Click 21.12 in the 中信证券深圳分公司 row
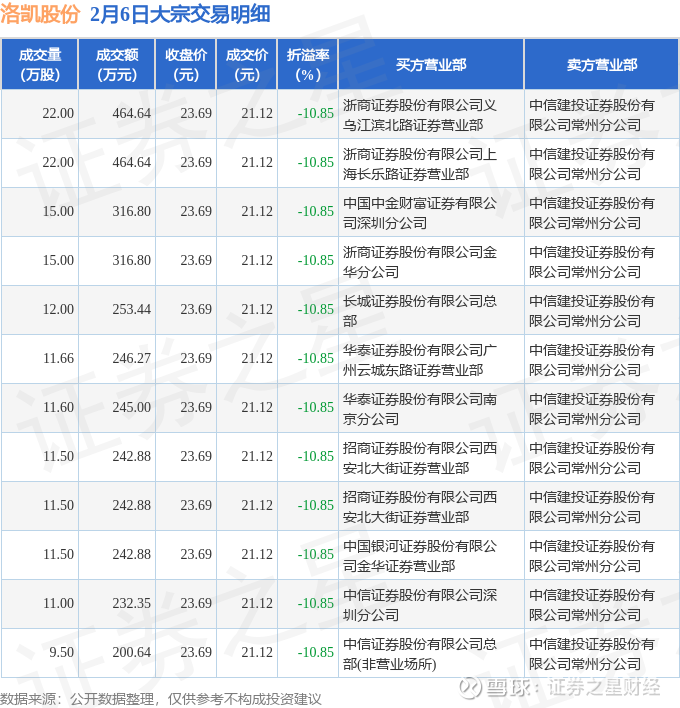This screenshot has width=680, height=708. (257, 603)
